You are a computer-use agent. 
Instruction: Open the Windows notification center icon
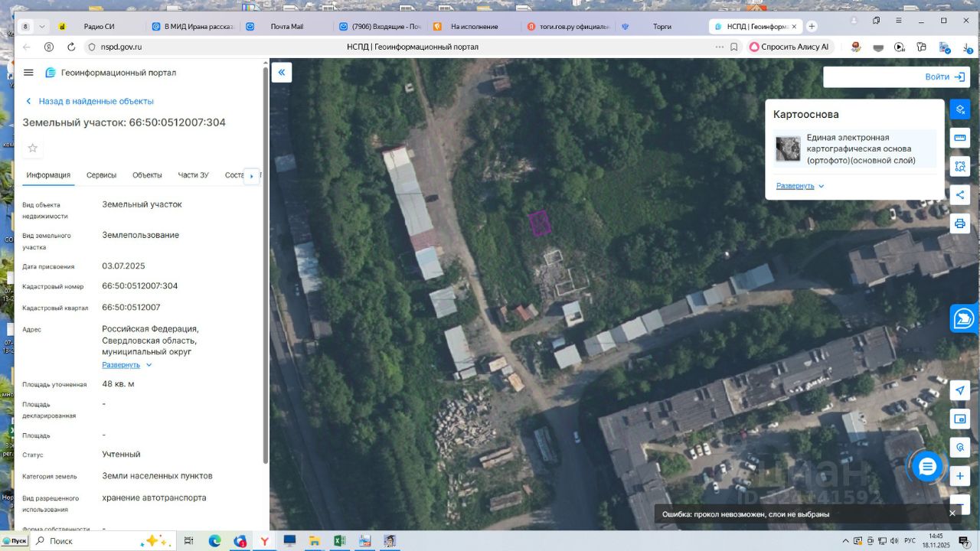click(x=965, y=541)
